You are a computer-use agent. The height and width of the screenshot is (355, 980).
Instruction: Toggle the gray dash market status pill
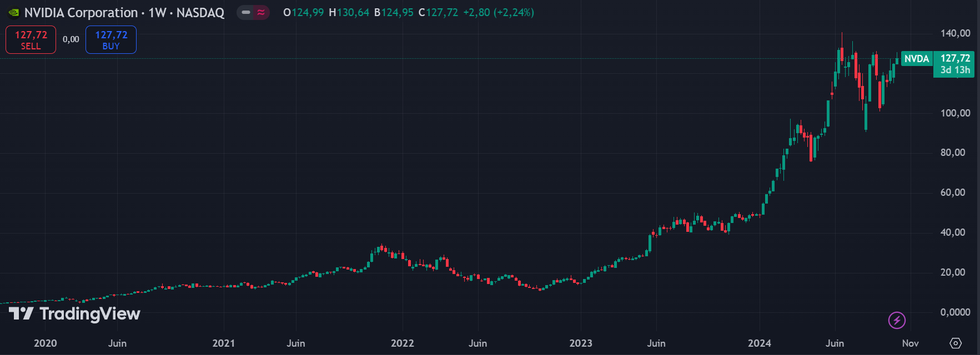[245, 12]
